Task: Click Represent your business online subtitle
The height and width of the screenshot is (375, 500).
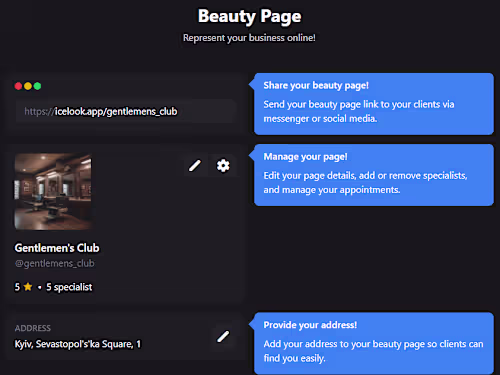Action: pos(249,38)
